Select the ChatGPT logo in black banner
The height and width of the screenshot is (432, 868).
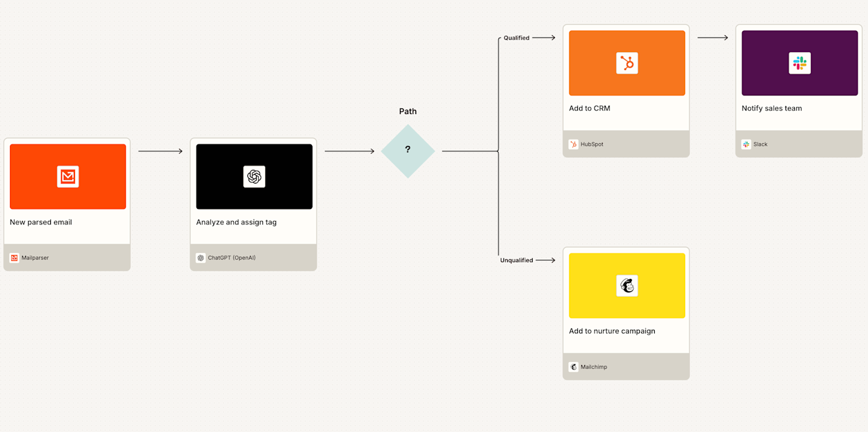(254, 177)
